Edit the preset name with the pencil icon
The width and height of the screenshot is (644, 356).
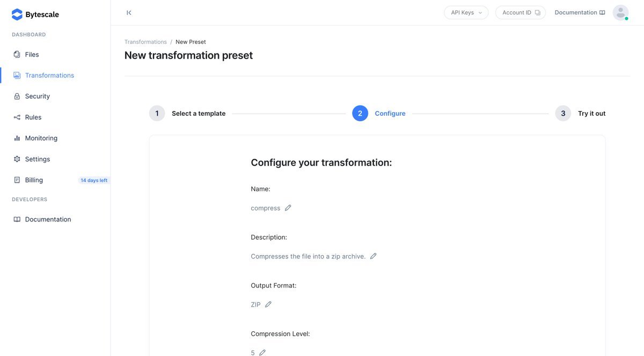pos(288,208)
